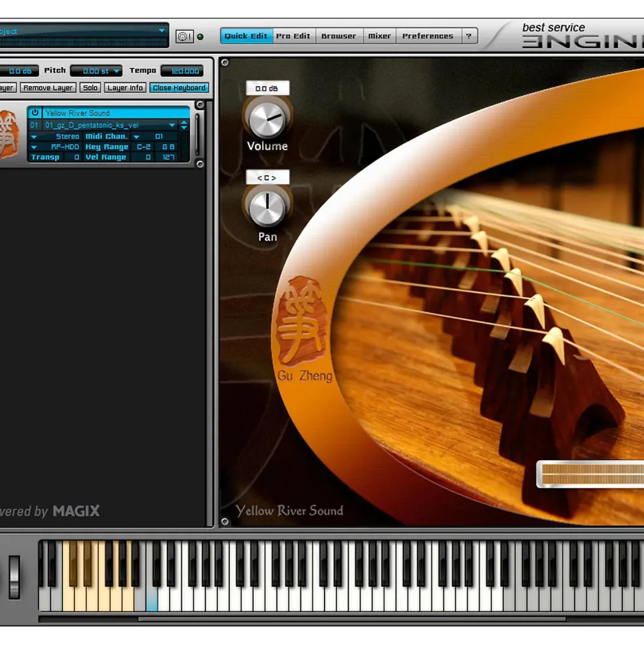Click the Vel Range high value 127
644x645 pixels.
[168, 157]
